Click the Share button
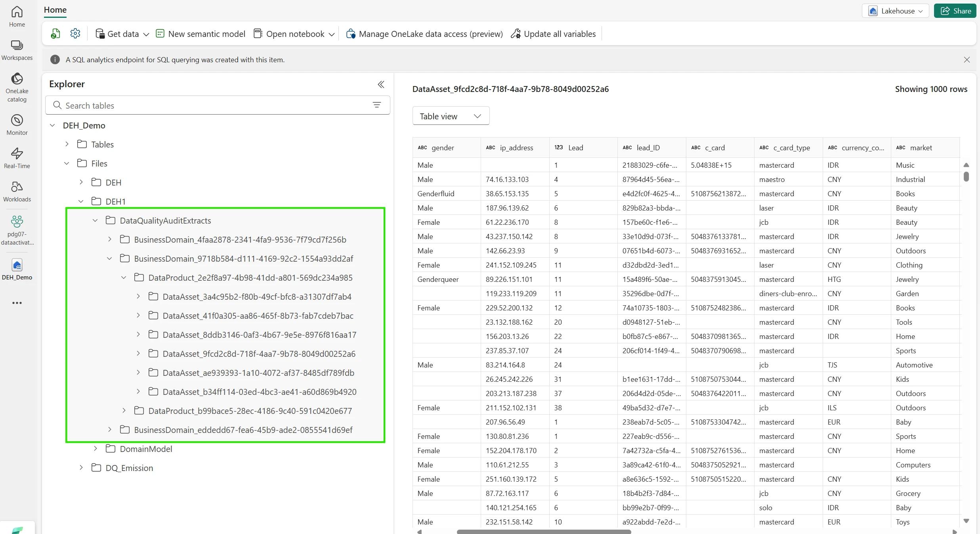 pyautogui.click(x=955, y=11)
